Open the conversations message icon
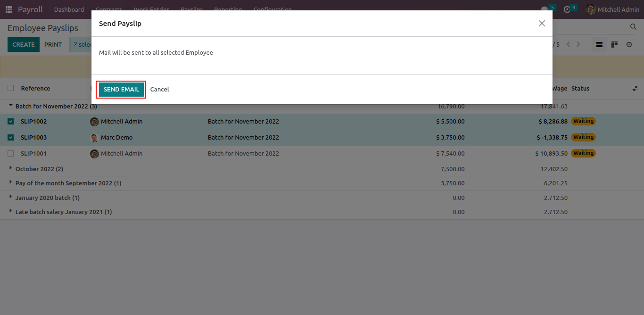Viewport: 644px width, 315px height. point(545,9)
